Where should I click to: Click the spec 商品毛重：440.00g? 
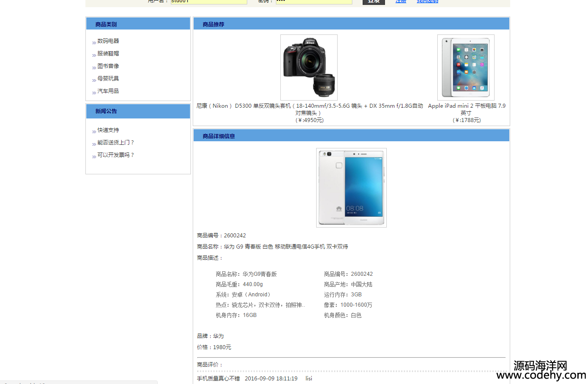click(x=239, y=284)
